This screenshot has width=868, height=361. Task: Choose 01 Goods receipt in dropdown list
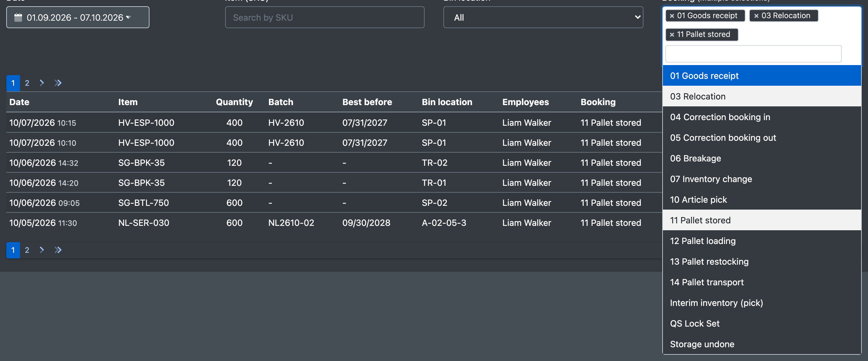(x=761, y=75)
